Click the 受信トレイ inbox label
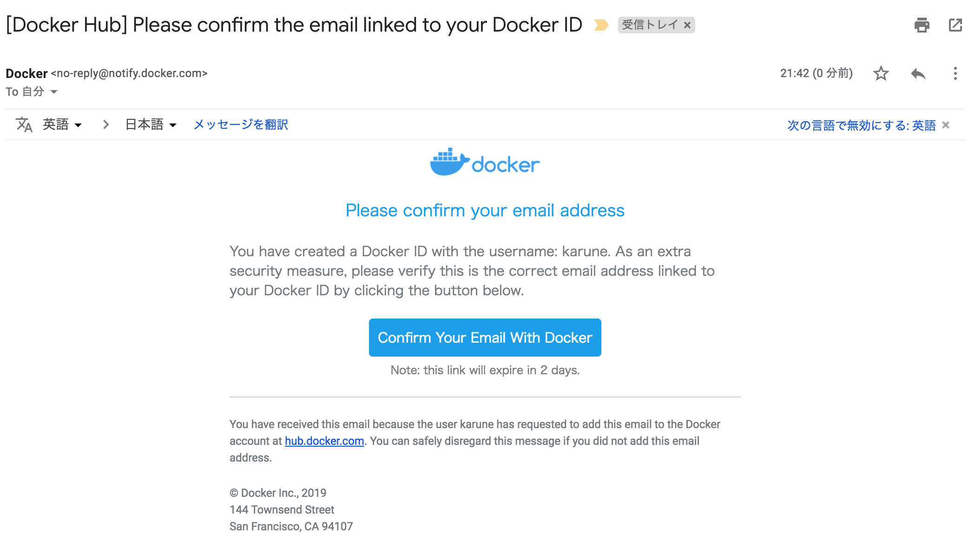Viewport: 975px width, 560px height. pyautogui.click(x=650, y=25)
